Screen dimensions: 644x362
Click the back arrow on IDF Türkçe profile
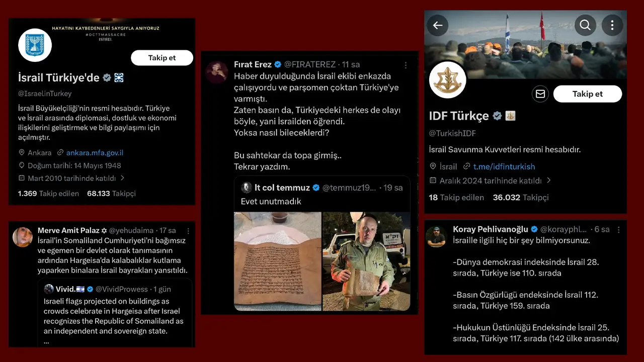tap(437, 25)
